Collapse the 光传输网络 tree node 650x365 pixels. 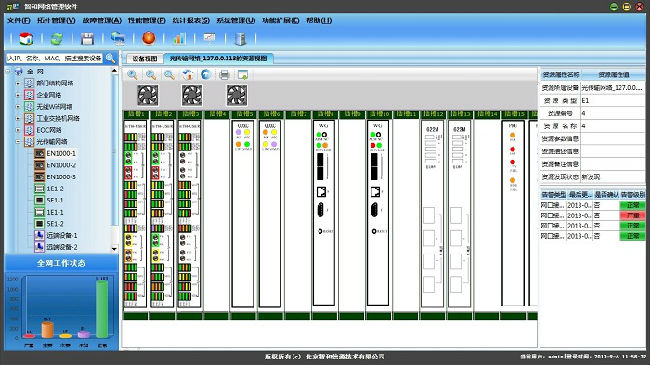[x=18, y=141]
